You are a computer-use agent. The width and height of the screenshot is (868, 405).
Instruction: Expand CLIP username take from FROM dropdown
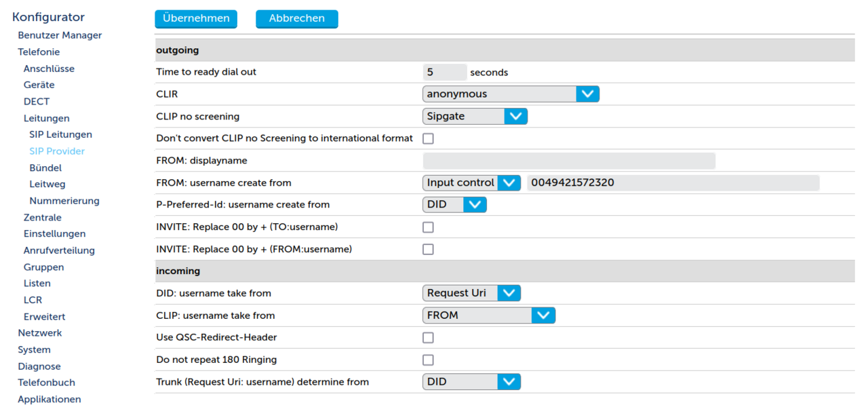click(488, 315)
